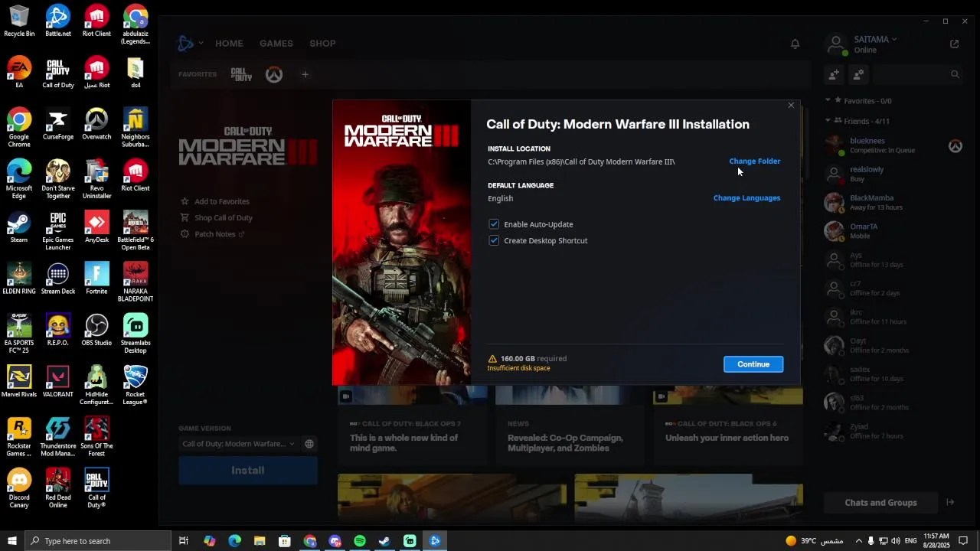
Task: Switch ENG input language in tray
Action: pos(910,541)
